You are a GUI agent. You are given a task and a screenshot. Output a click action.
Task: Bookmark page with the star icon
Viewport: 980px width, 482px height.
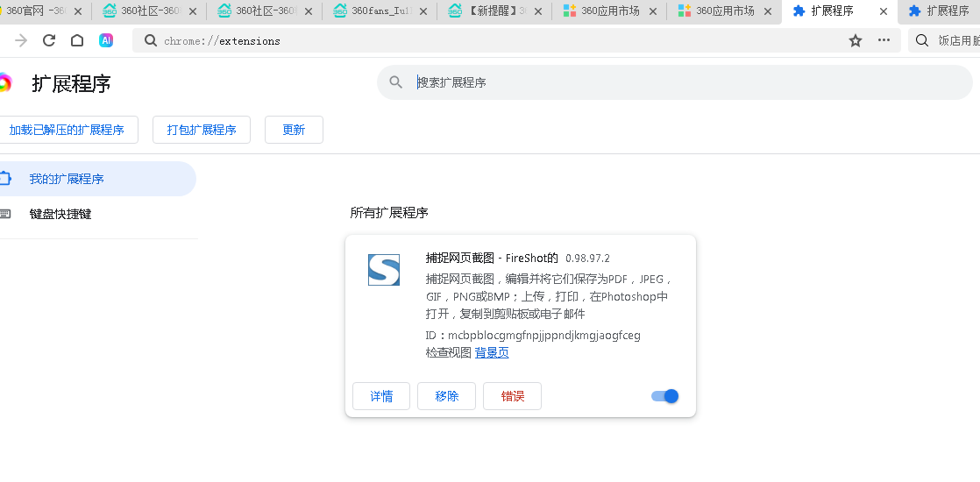[856, 40]
